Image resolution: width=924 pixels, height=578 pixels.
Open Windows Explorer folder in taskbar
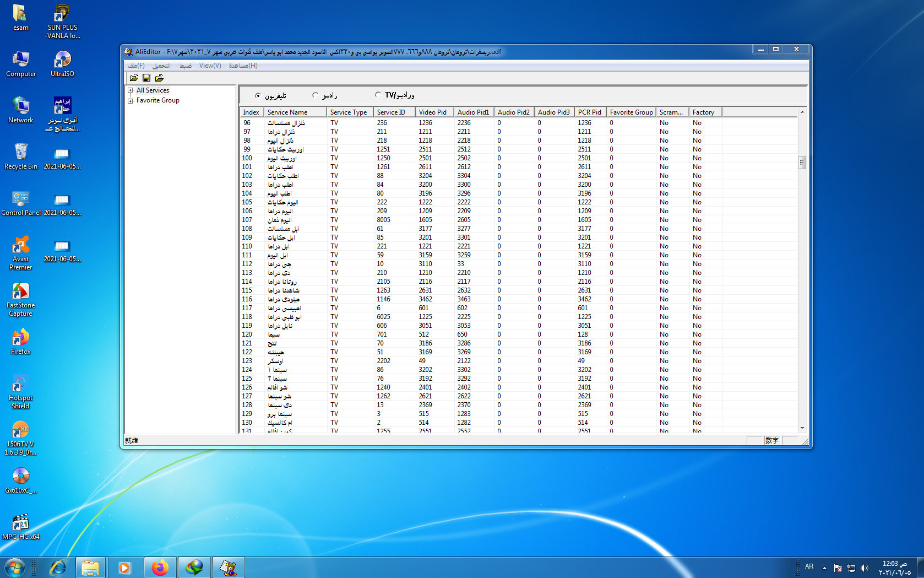90,568
